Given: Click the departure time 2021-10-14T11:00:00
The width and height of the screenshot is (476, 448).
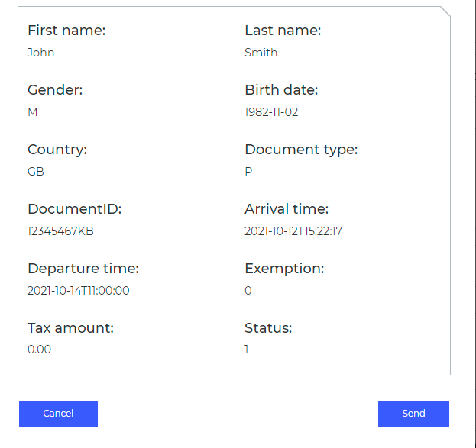Looking at the screenshot, I should pos(79,291).
